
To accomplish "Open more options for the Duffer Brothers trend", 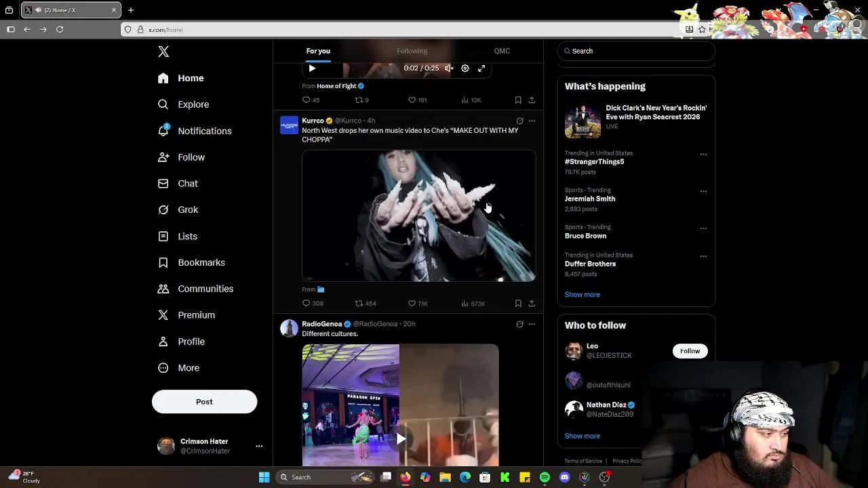I will pos(703,256).
